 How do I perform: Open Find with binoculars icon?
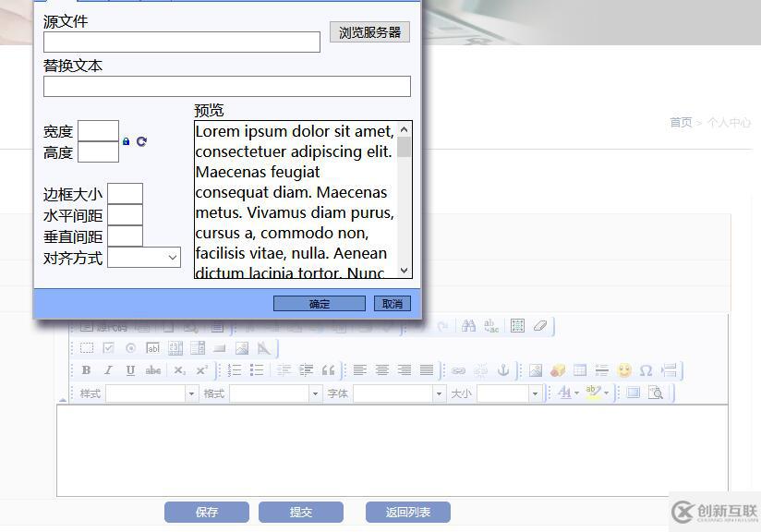coord(468,325)
